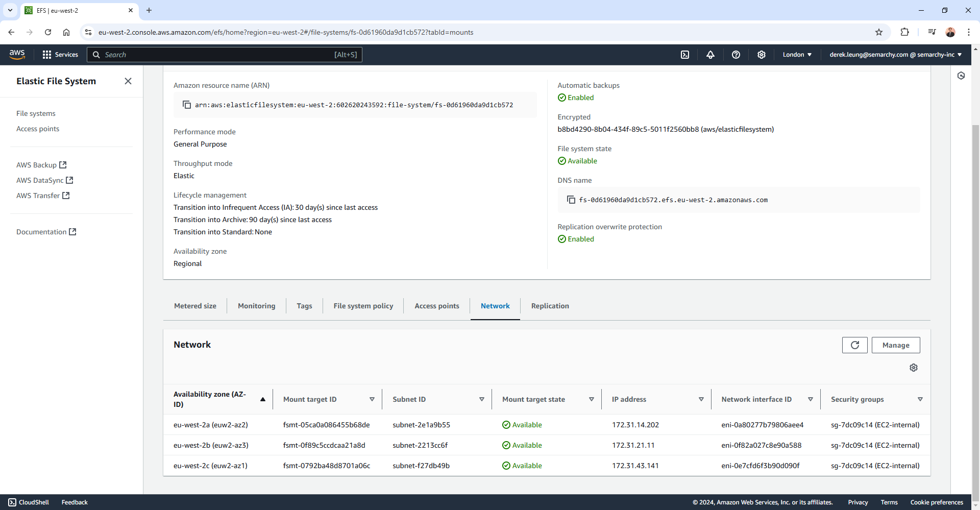Select IP address 172.31.21.11

633,445
